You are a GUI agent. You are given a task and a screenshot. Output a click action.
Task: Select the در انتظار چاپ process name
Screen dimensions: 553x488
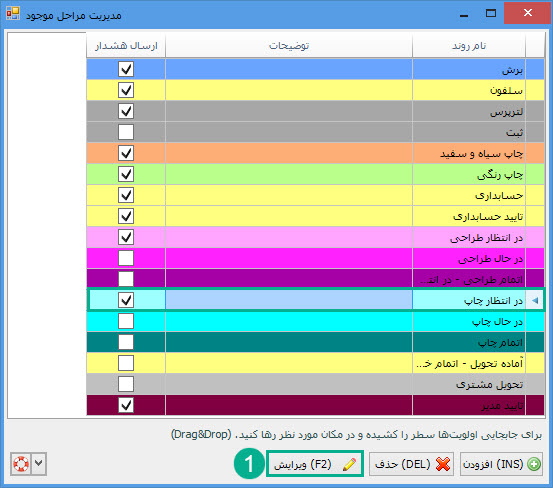click(469, 300)
